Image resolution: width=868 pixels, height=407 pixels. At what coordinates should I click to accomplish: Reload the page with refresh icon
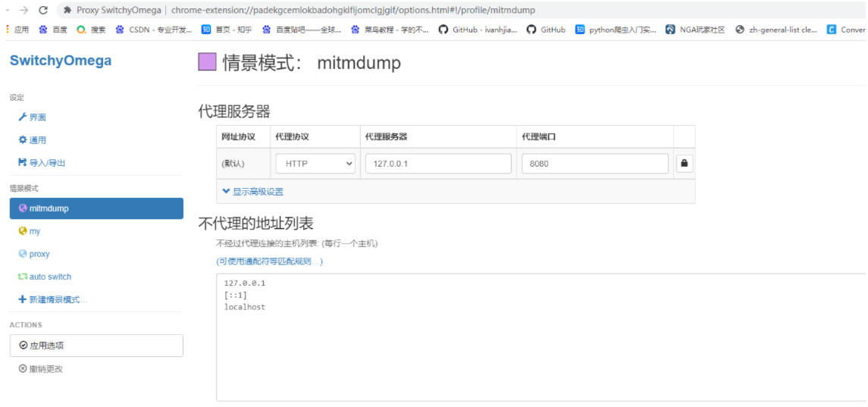tap(44, 10)
